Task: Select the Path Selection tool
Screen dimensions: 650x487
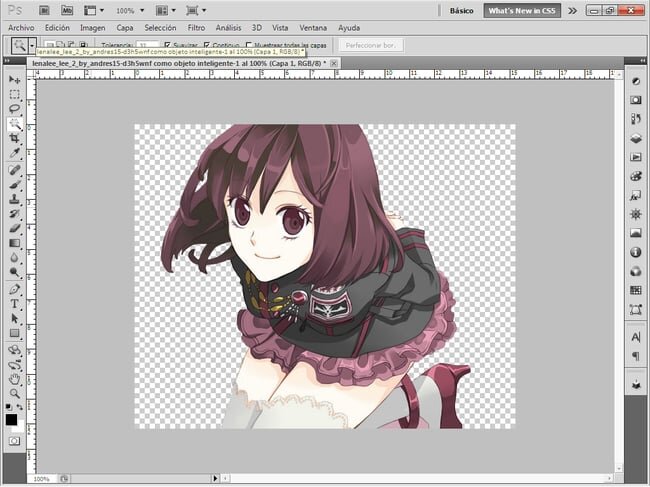Action: 15,318
